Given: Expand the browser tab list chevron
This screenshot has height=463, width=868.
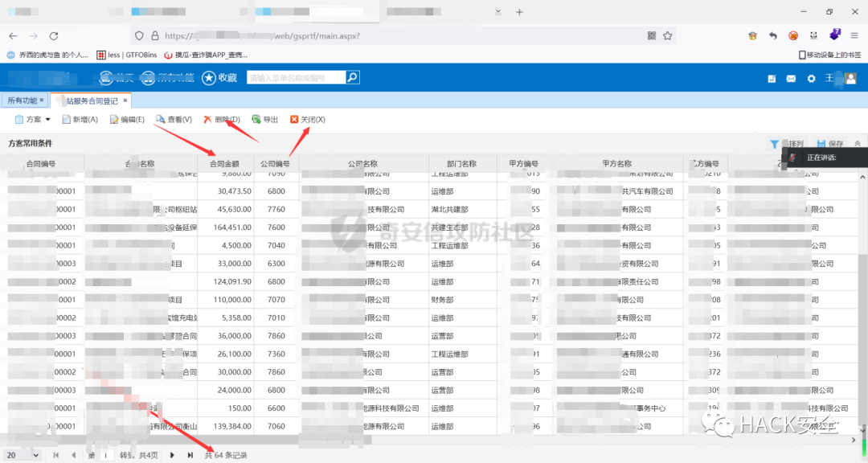Looking at the screenshot, I should pos(498,11).
